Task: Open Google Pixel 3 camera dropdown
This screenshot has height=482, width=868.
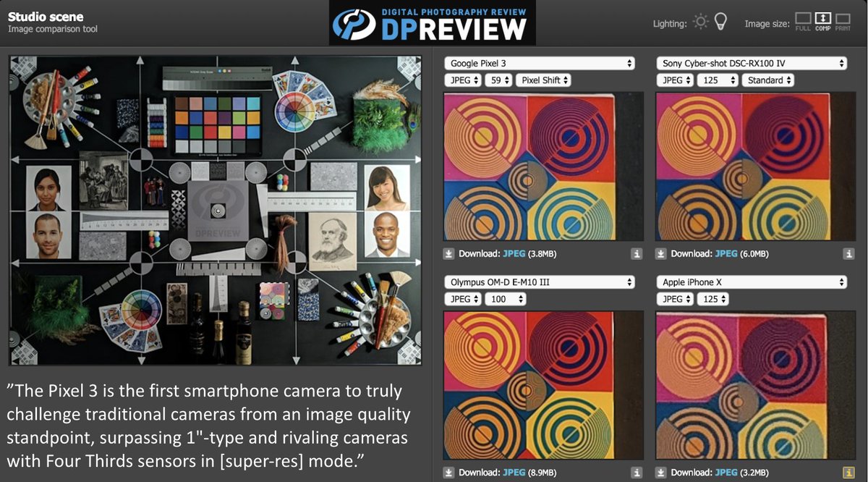Action: 540,63
